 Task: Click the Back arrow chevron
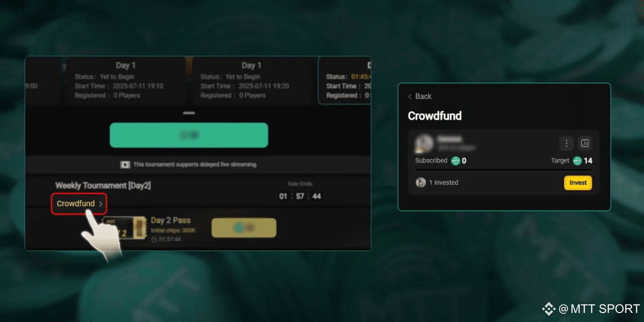pyautogui.click(x=410, y=97)
